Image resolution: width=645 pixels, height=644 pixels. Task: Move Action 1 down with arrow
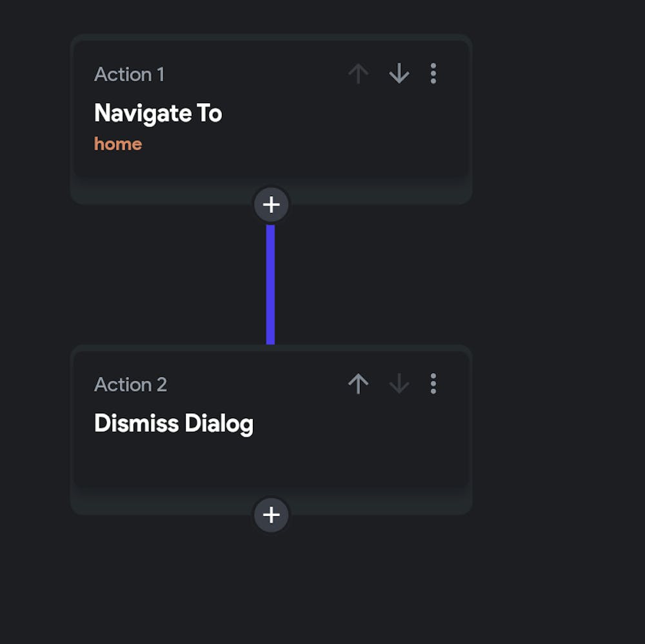click(x=399, y=74)
